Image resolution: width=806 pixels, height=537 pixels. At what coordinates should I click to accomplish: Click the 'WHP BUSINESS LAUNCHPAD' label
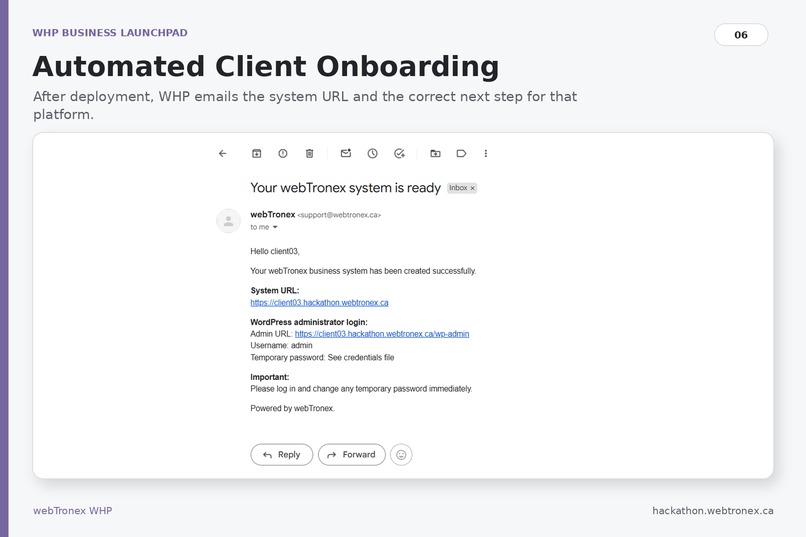click(110, 32)
